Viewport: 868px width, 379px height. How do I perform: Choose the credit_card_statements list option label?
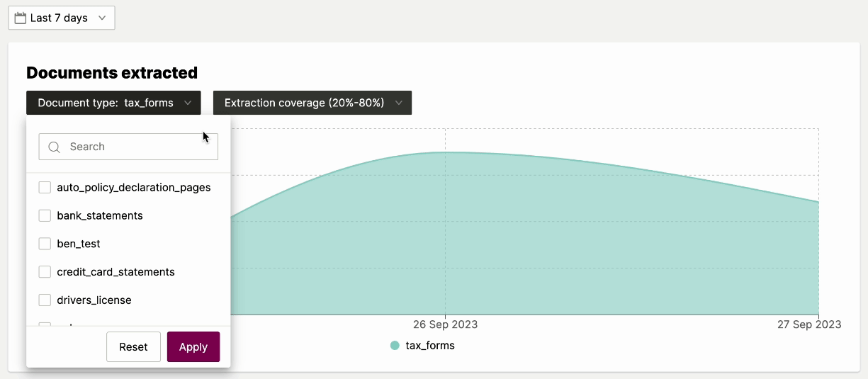(115, 272)
